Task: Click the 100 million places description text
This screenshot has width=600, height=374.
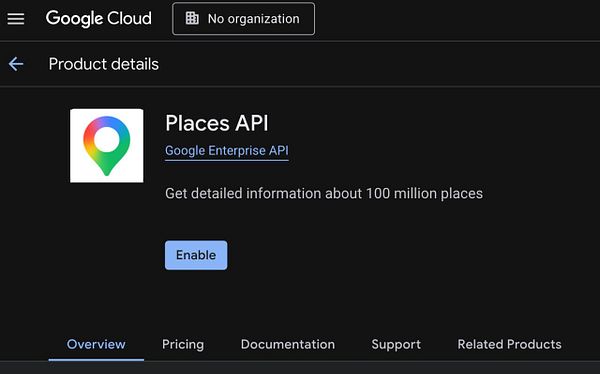Action: 324,193
